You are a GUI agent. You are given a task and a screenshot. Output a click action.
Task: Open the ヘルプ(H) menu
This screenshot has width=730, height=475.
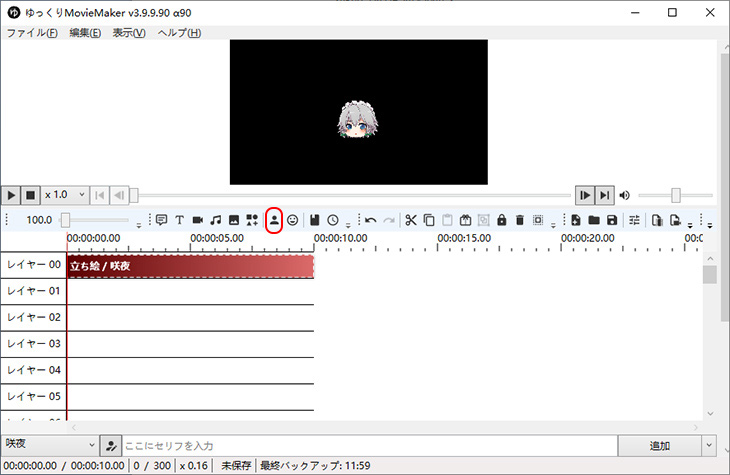click(179, 33)
